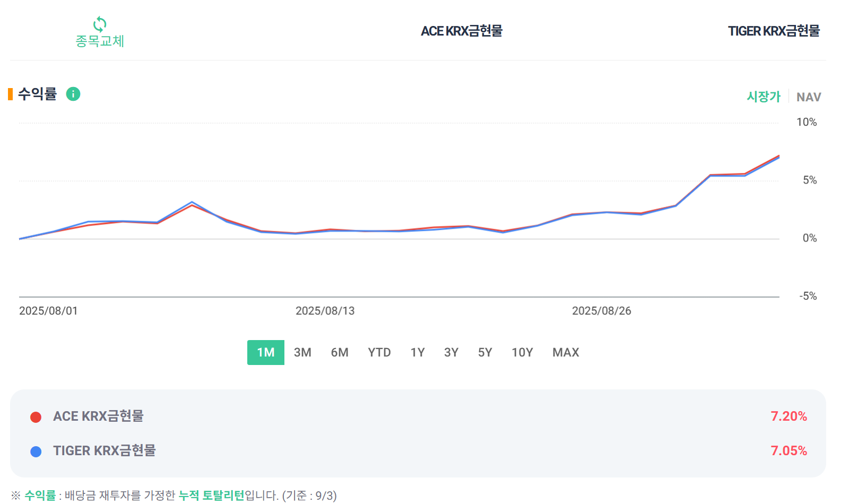Open the 수익률 info icon
This screenshot has height=504, width=849.
[x=73, y=94]
